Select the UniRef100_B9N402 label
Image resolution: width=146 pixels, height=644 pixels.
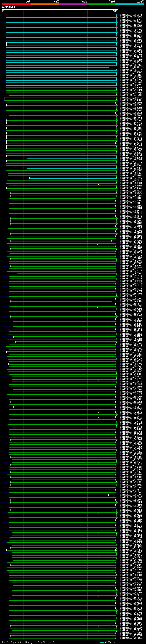click(x=131, y=42)
